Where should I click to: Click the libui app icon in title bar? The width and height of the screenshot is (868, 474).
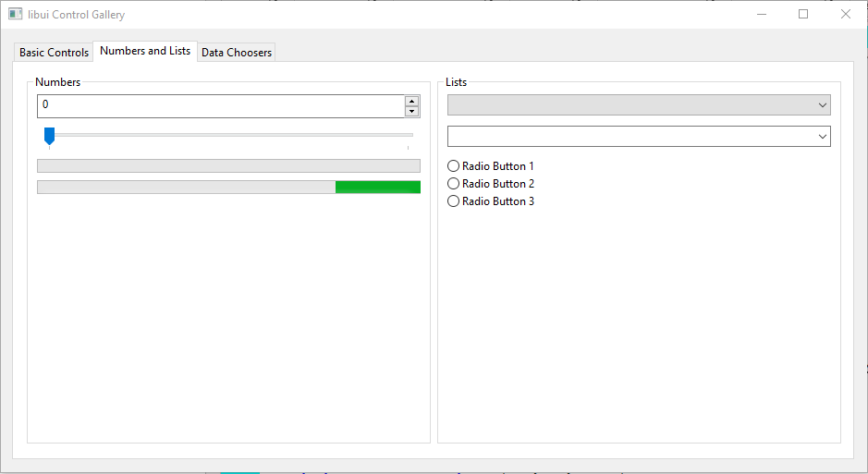16,15
